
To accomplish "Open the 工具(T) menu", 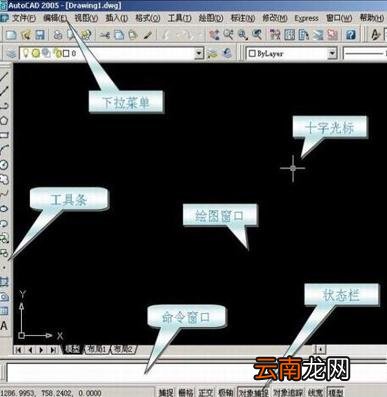I will [179, 18].
